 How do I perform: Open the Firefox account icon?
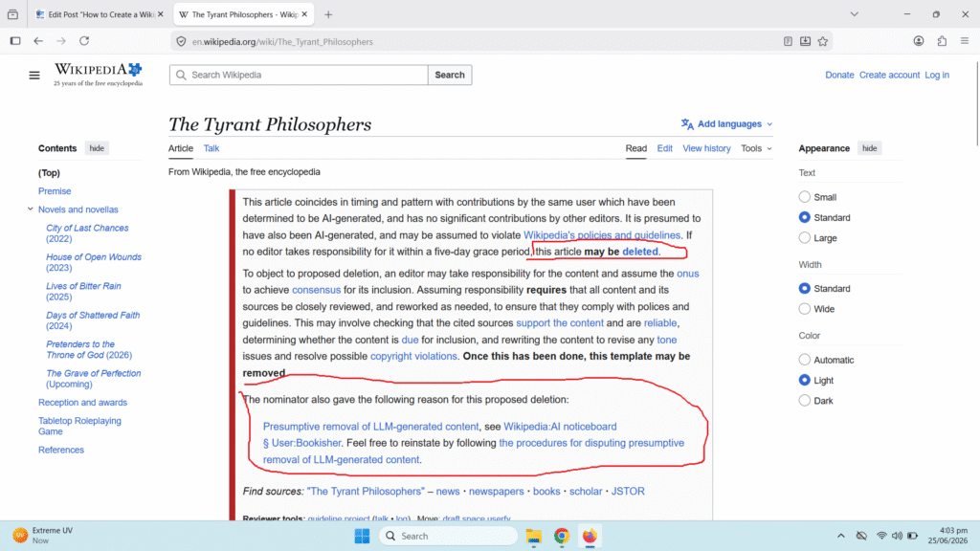(918, 41)
